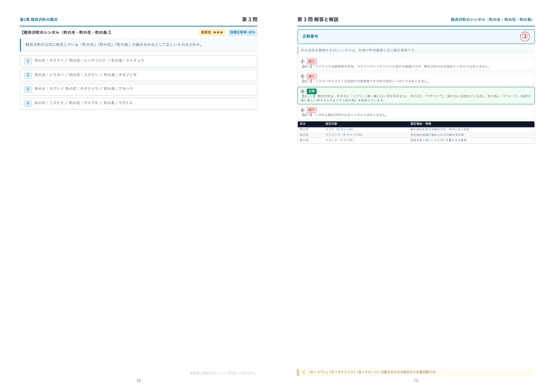The width and height of the screenshot is (555, 392).
Task: Click the blue topic header on page 13
Action: [492, 20]
